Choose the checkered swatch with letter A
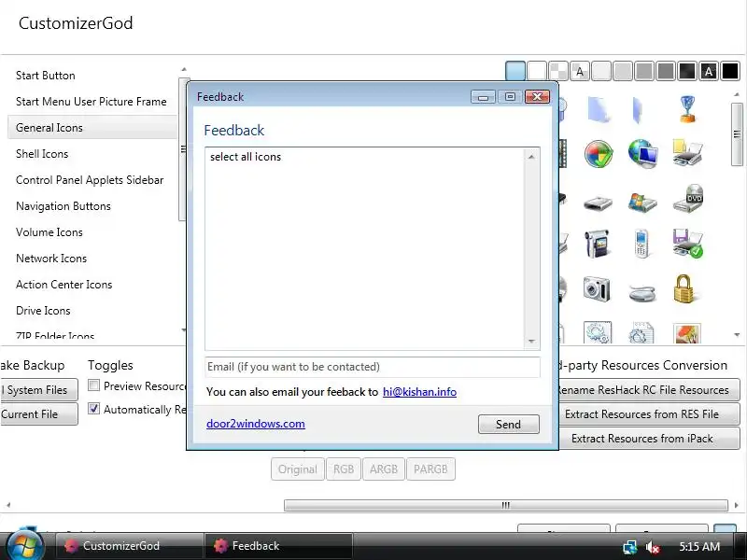747x560 pixels. click(579, 71)
